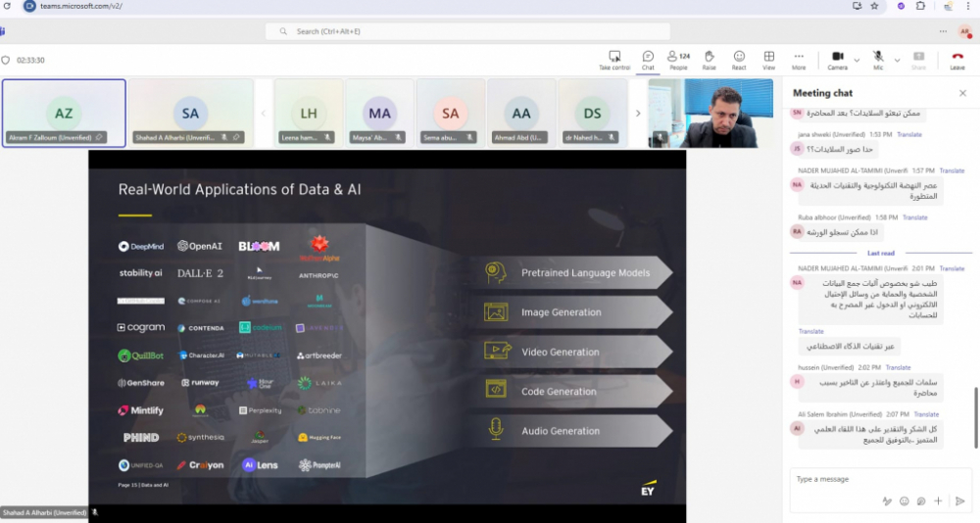Click Translate on Ruba albhoor's message
The height and width of the screenshot is (523, 980).
[x=914, y=217]
